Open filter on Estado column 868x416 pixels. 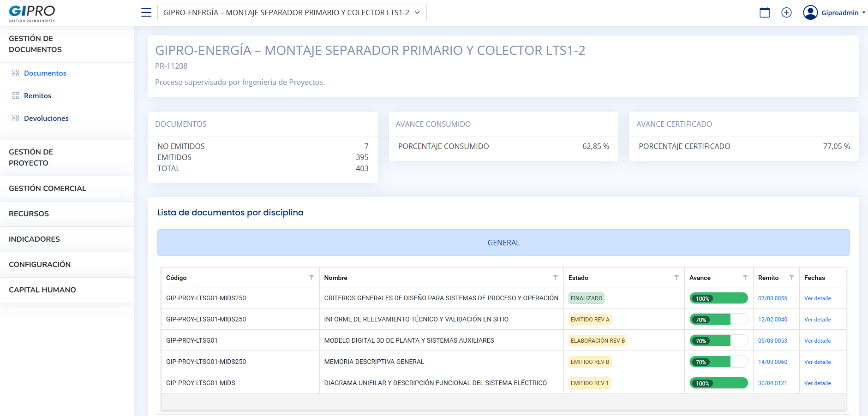[676, 277]
